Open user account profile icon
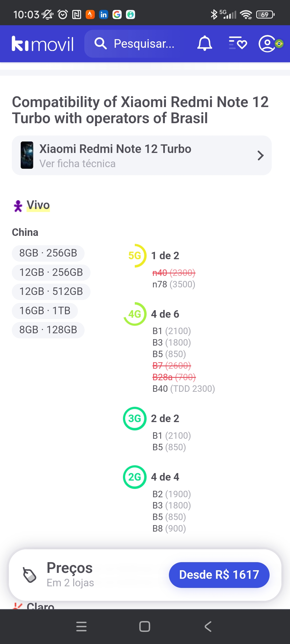290x644 pixels. (267, 43)
